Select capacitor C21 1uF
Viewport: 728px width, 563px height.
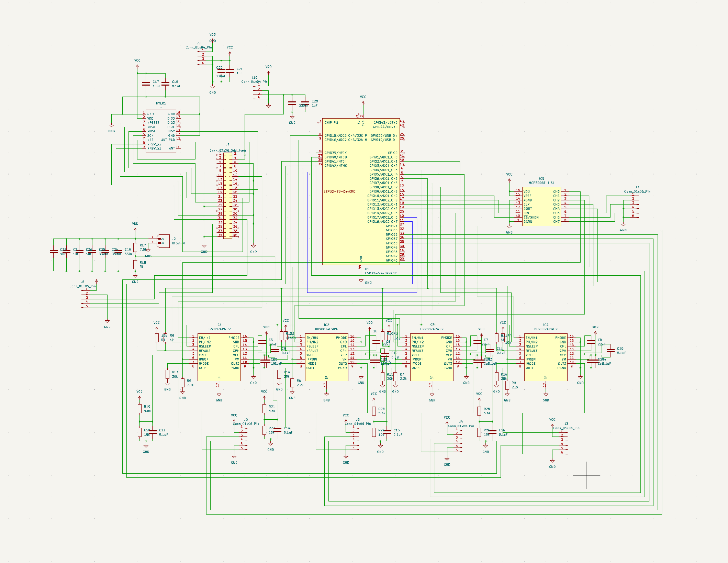230,71
